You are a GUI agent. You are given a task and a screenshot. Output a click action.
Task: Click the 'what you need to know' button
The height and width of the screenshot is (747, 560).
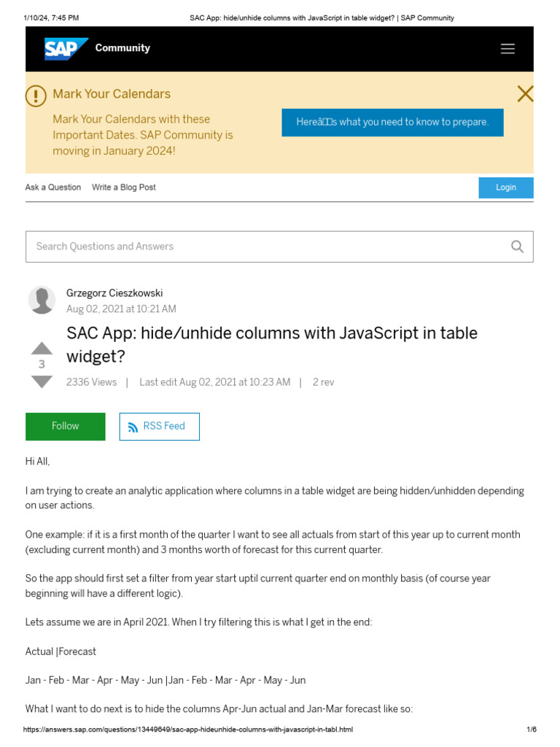[x=392, y=123]
